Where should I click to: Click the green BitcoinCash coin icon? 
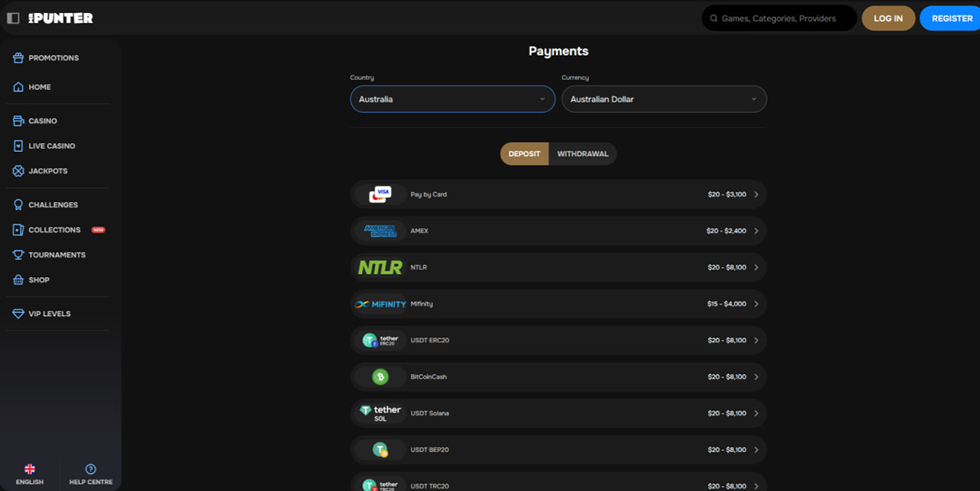380,377
